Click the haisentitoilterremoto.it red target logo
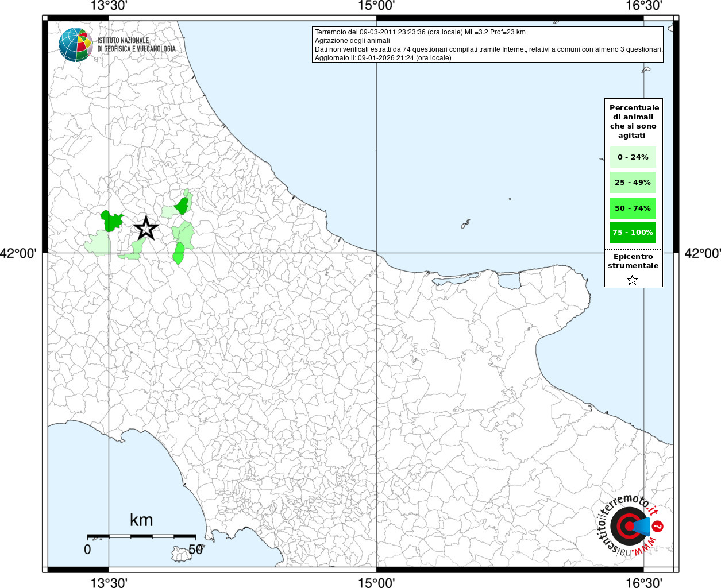Image resolution: width=721 pixels, height=588 pixels. tap(627, 526)
